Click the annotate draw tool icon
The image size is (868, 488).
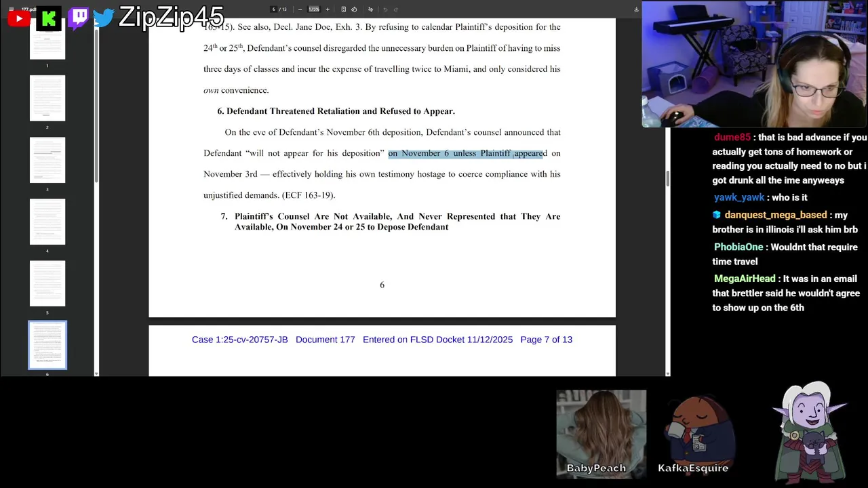[x=370, y=9]
